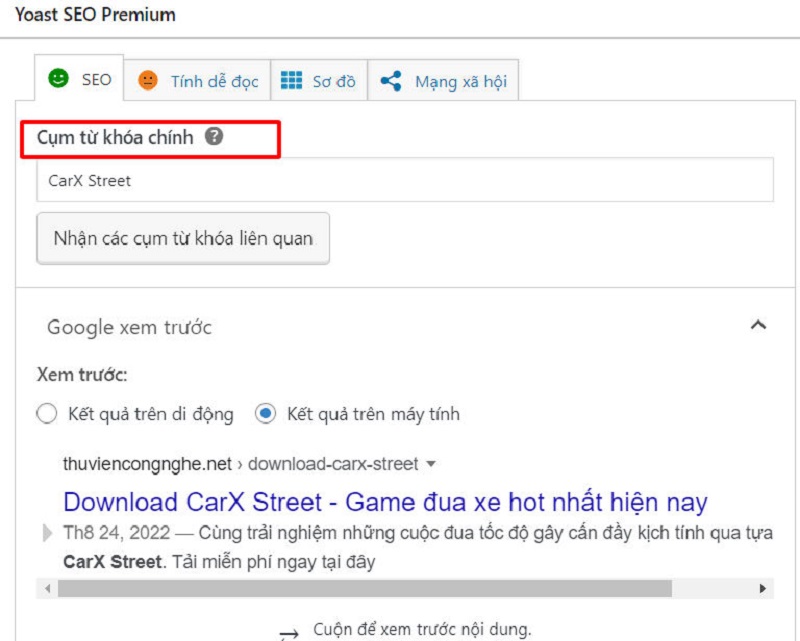Viewport: 800px width, 641px height.
Task: Click the Yoast SEO Premium heading
Action: (95, 14)
